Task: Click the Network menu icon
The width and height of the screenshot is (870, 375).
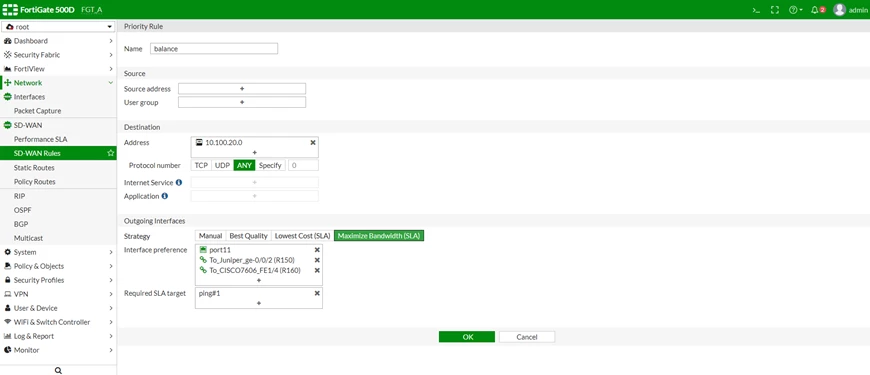Action: (x=8, y=83)
